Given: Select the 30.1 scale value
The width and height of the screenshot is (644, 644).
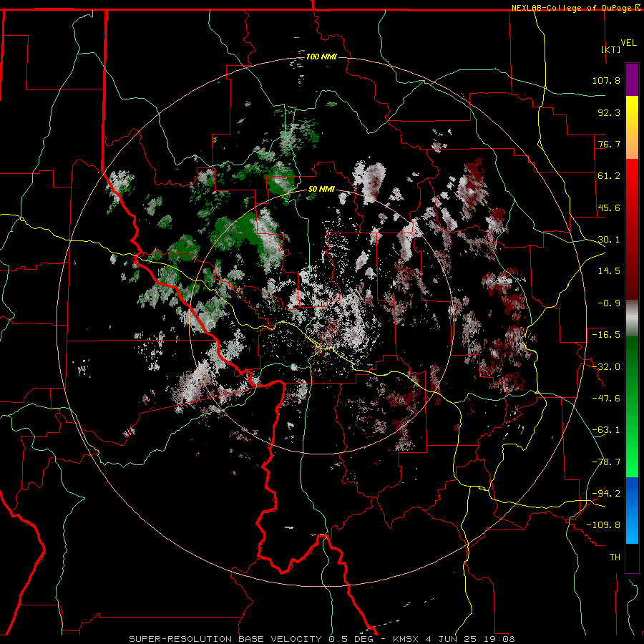Looking at the screenshot, I should pos(609,240).
